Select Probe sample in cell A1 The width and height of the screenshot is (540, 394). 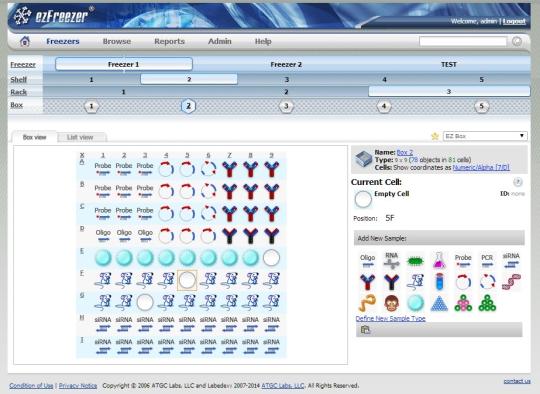[103, 169]
